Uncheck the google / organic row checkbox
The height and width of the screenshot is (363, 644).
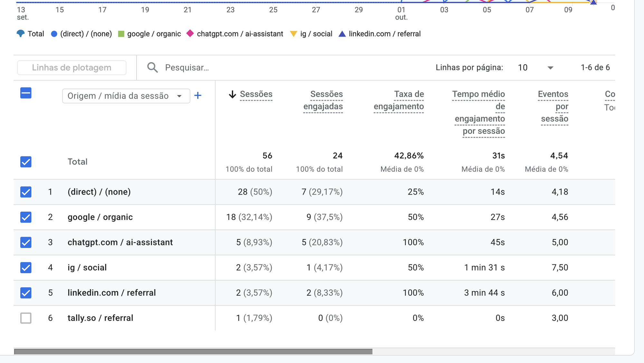tap(26, 217)
